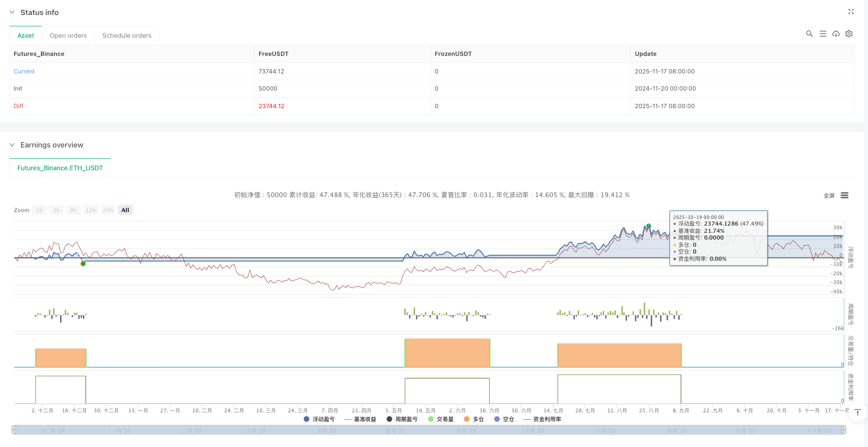
Task: Click the Current link in the asset table
Action: [24, 71]
